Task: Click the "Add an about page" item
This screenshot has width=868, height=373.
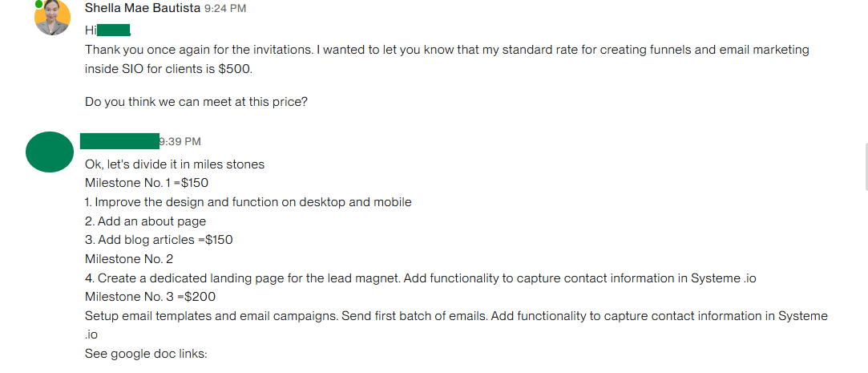Action: 145,221
